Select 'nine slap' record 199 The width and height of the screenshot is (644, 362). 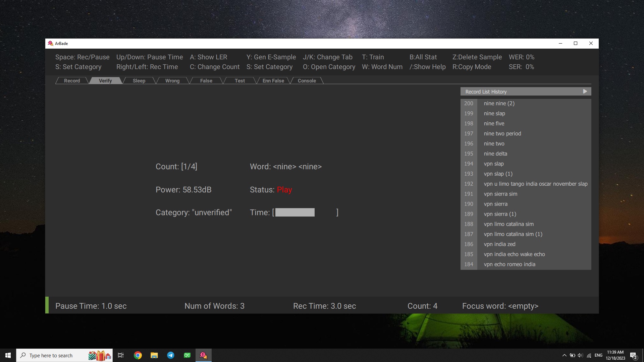(494, 114)
